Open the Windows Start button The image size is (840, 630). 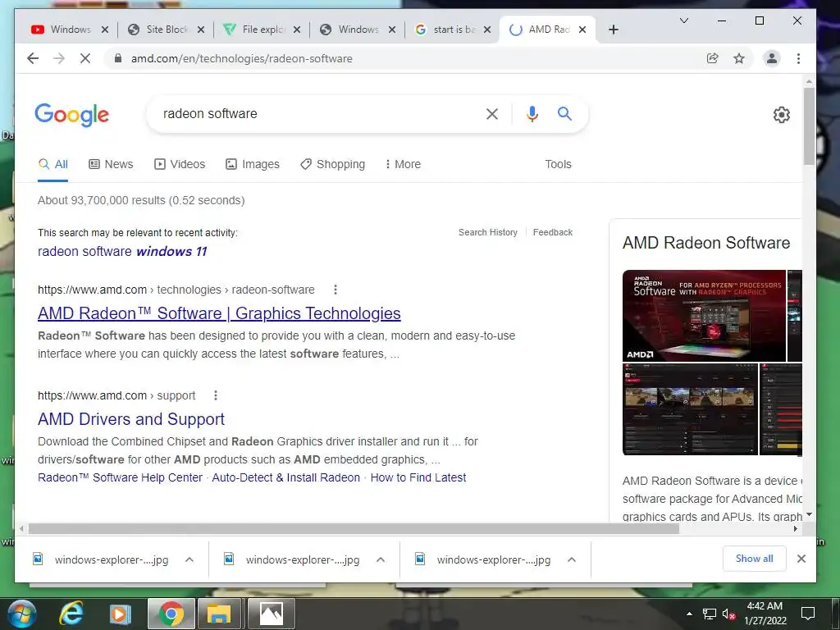tap(21, 614)
